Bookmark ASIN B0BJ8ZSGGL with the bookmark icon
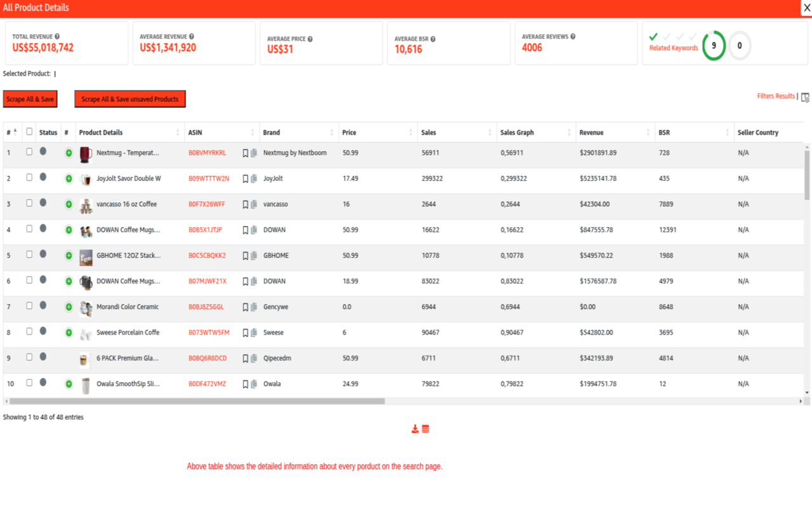The image size is (812, 508). 246,307
